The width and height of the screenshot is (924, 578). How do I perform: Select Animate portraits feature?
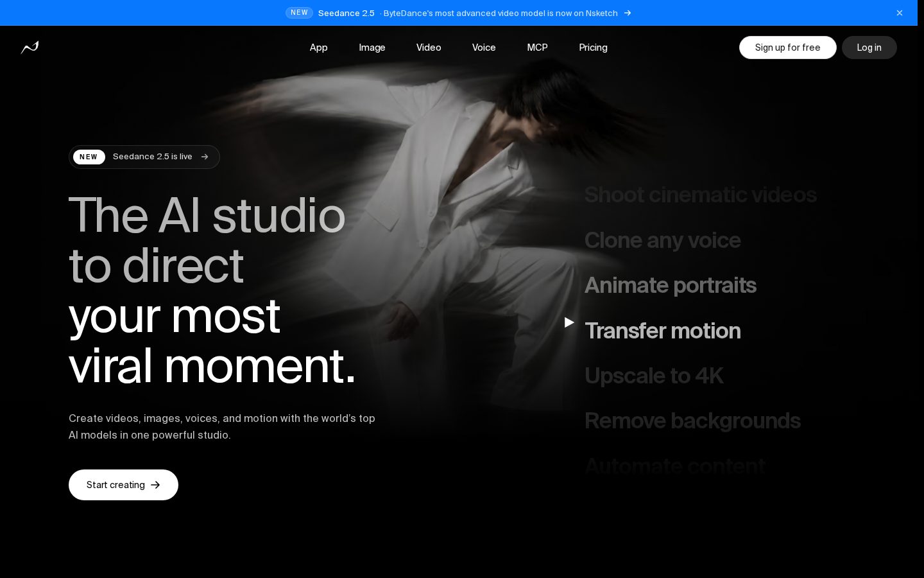pos(670,285)
